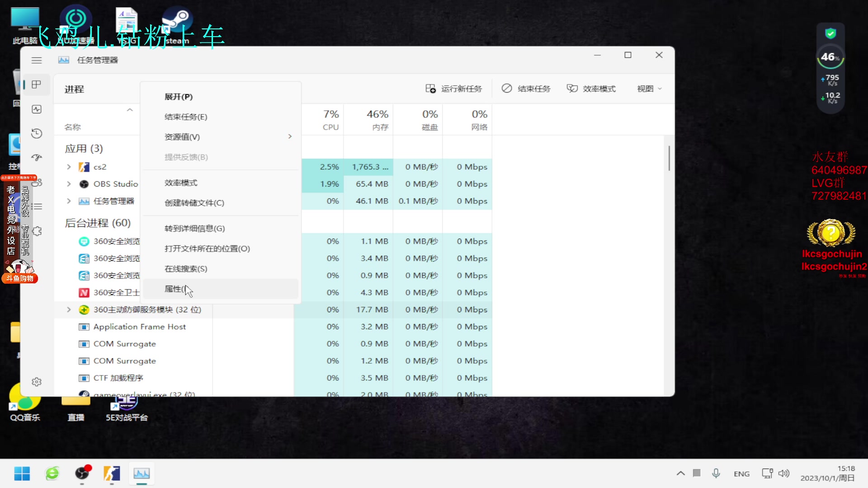Select 效率模式 in the context menu
Screen dimensions: 868x488
[x=221, y=183]
